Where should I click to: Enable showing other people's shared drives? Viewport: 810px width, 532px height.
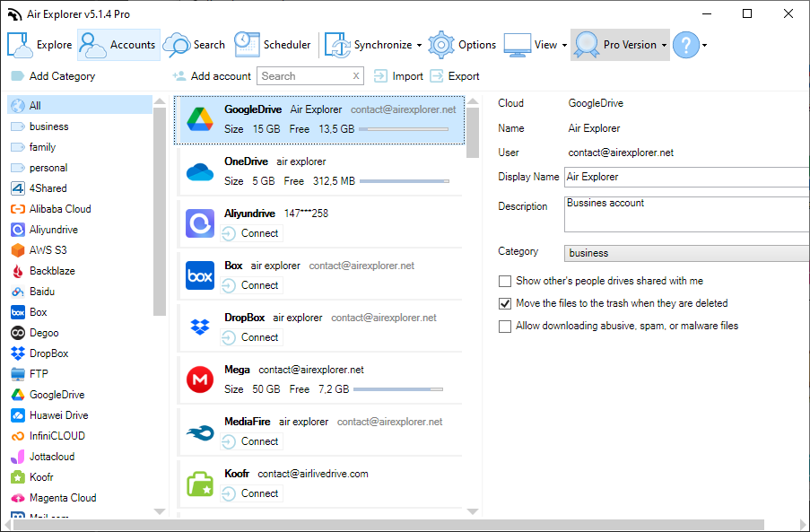505,281
